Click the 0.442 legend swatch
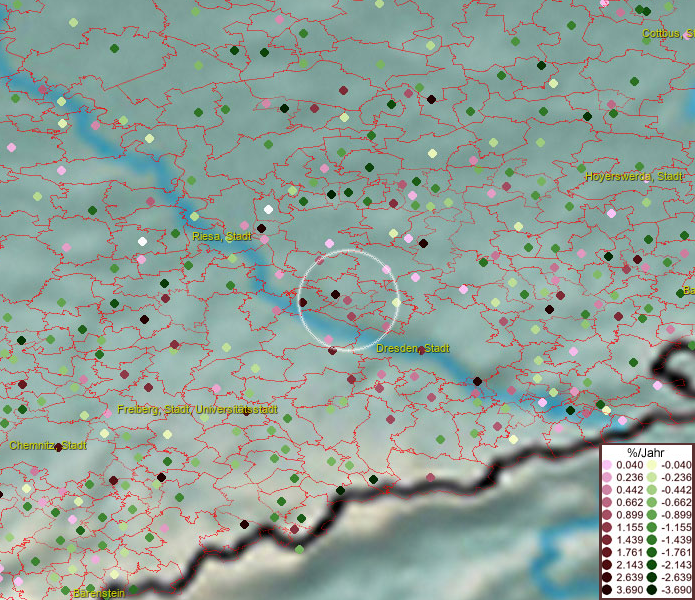 click(x=607, y=490)
